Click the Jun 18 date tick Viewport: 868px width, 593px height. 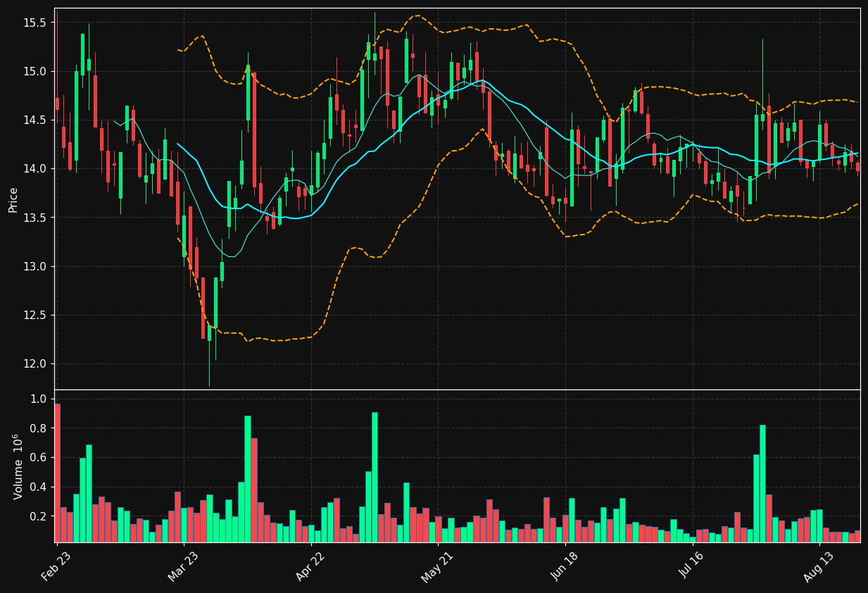565,566
